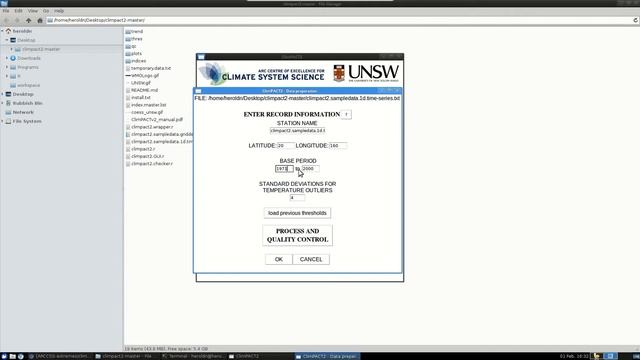Select File System in the sidebar
Viewport: 640px width, 360px height.
pyautogui.click(x=27, y=121)
